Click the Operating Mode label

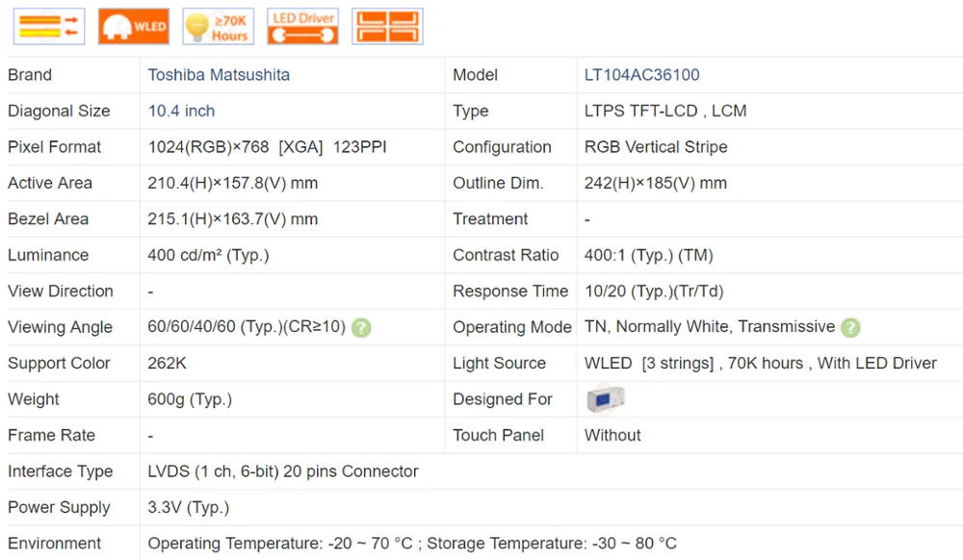click(x=513, y=327)
